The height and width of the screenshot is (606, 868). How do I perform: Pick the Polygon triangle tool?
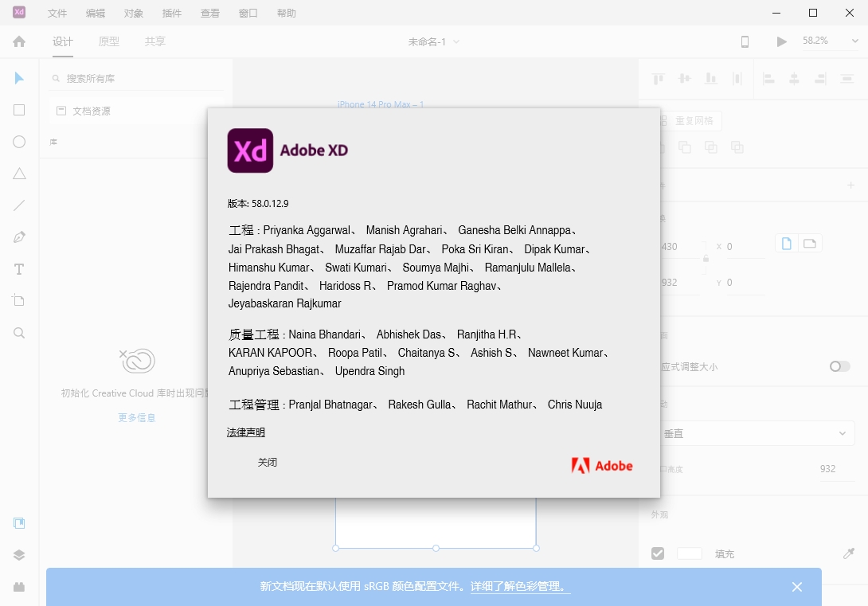click(19, 174)
